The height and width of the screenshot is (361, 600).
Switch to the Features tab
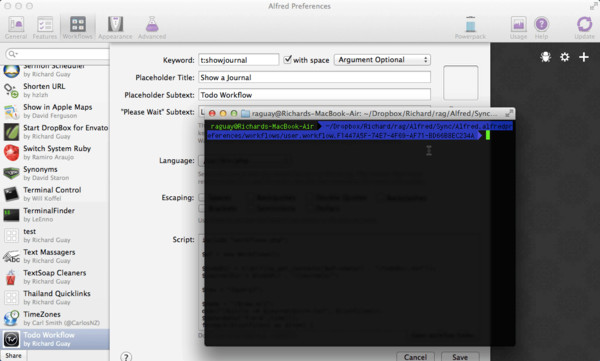click(x=45, y=28)
